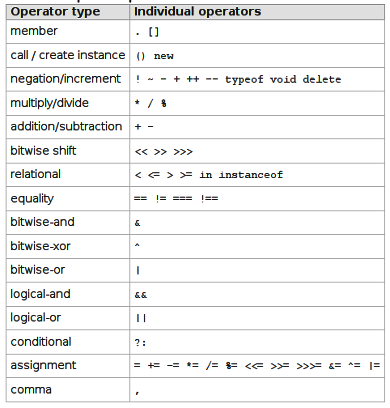390x408 pixels.
Task: Select the 'conditional' row label
Action: [x=41, y=342]
